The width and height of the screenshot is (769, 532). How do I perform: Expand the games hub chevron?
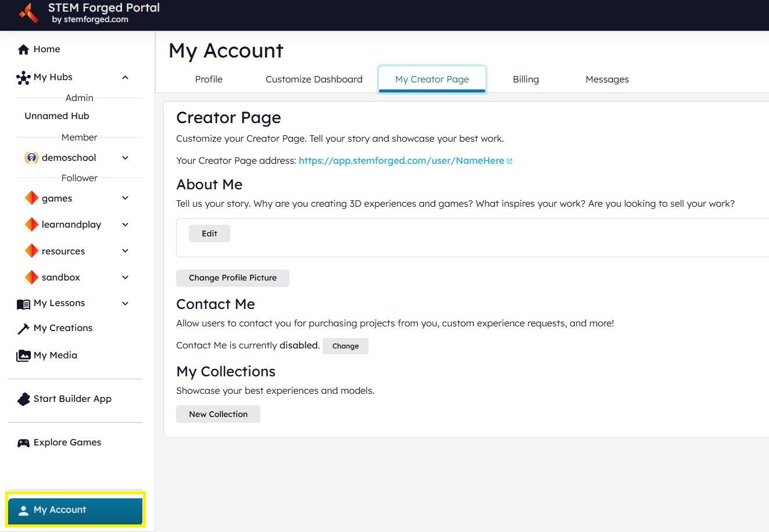[x=125, y=198]
